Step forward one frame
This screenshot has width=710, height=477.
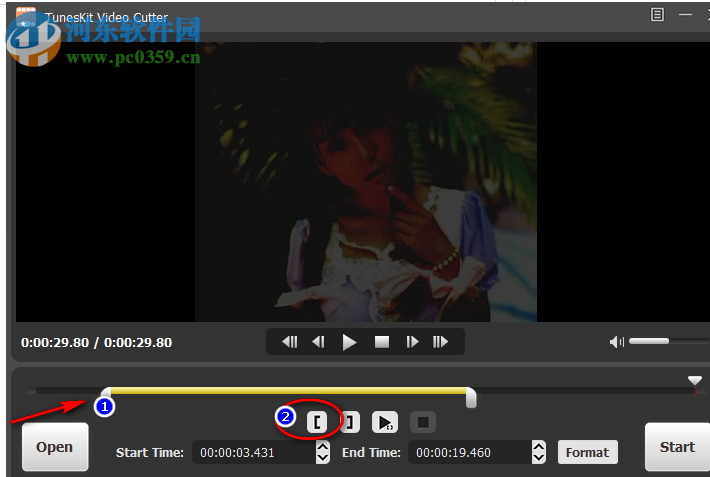412,342
